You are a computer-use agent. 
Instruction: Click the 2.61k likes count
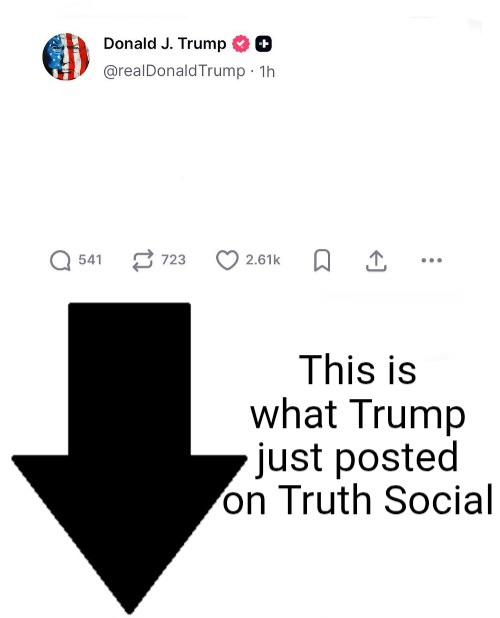(x=263, y=260)
